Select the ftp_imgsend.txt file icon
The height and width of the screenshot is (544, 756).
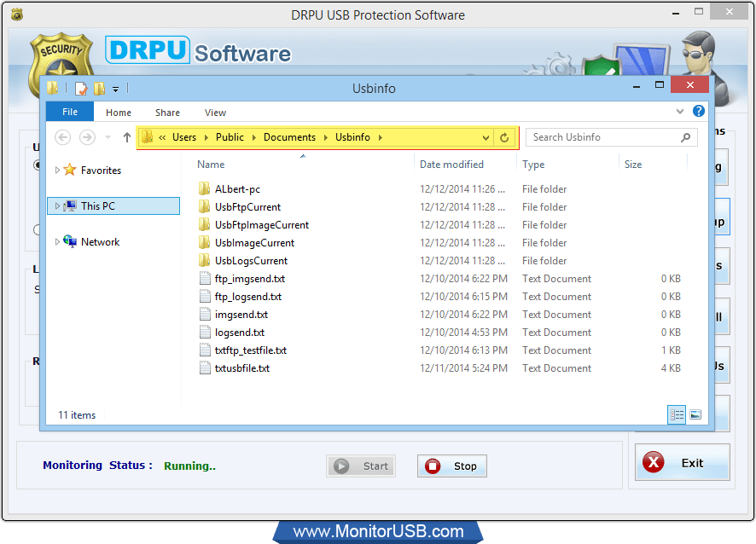(x=205, y=279)
